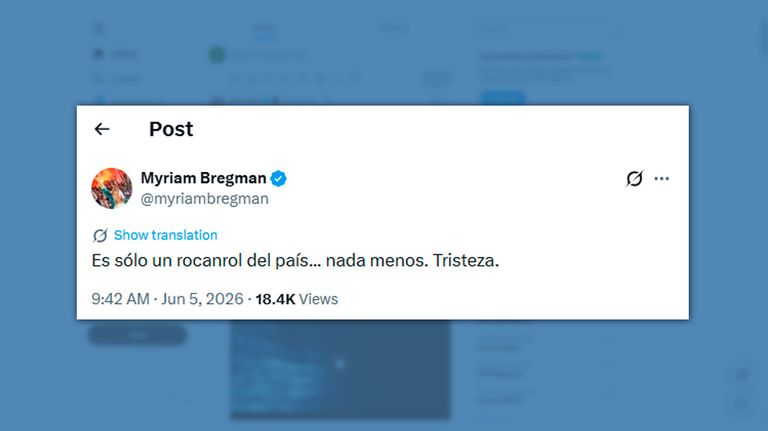
Task: Click the Grok icon beside the post menu
Action: (x=634, y=179)
